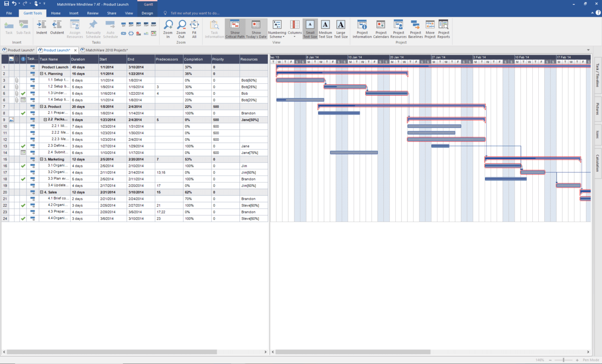Zoom Out on the Gantt chart
Image resolution: width=602 pixels, height=364 pixels.
click(x=181, y=29)
